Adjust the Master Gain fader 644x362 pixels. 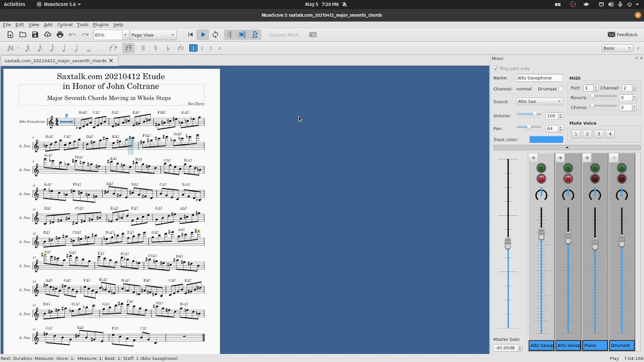tap(508, 243)
